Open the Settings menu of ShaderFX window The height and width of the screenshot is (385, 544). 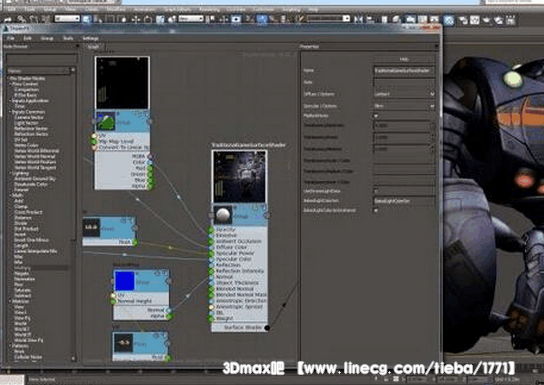tap(91, 38)
